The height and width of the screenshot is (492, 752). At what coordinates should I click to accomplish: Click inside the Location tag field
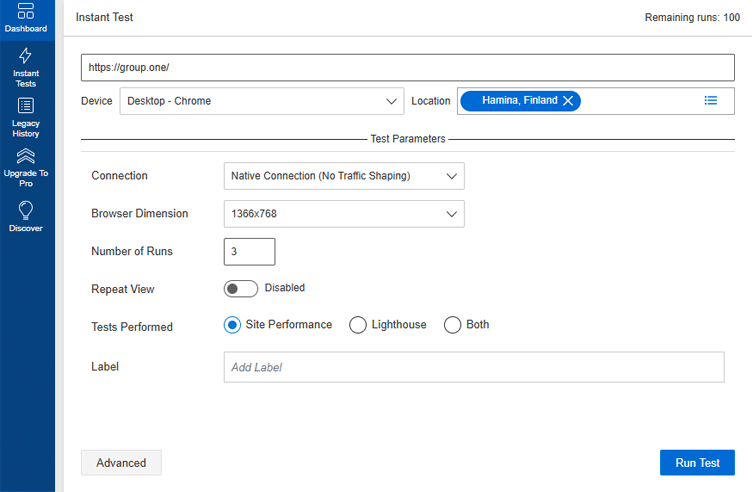point(640,101)
